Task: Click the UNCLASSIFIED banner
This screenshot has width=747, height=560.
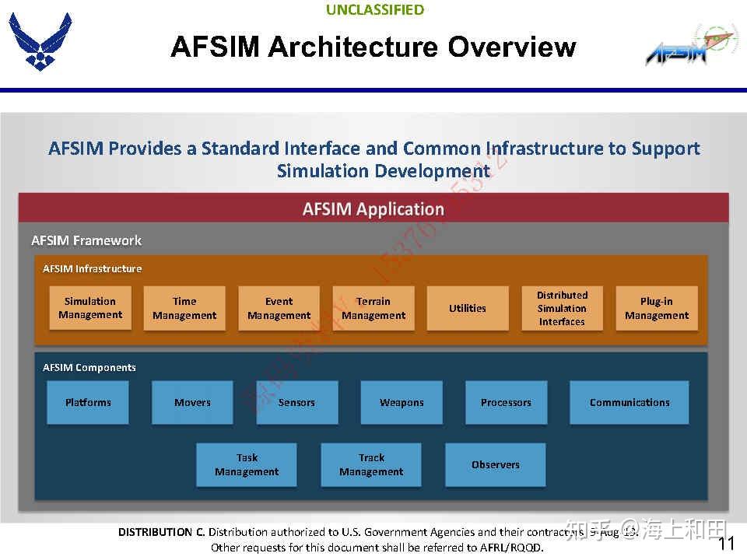Action: pyautogui.click(x=374, y=10)
